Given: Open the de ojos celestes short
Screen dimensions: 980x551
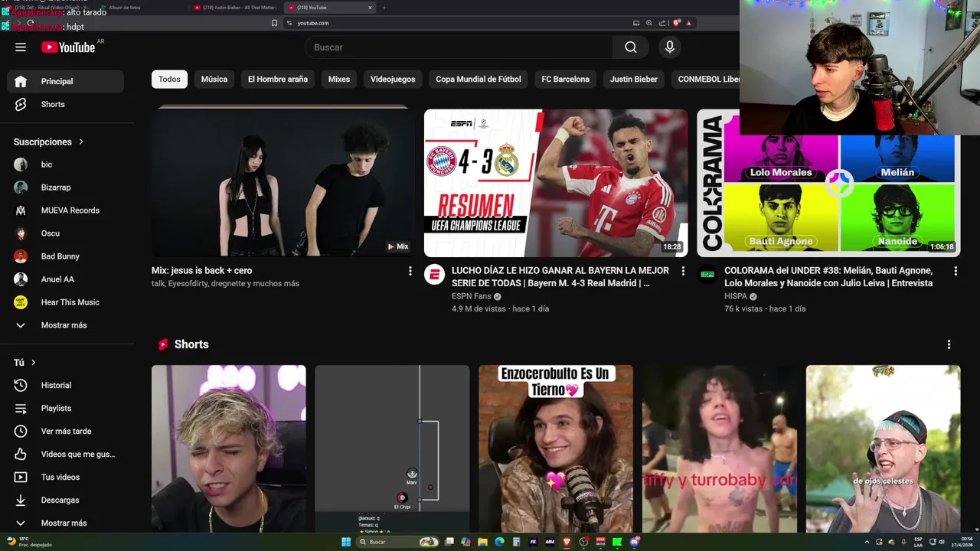Looking at the screenshot, I should tap(883, 448).
